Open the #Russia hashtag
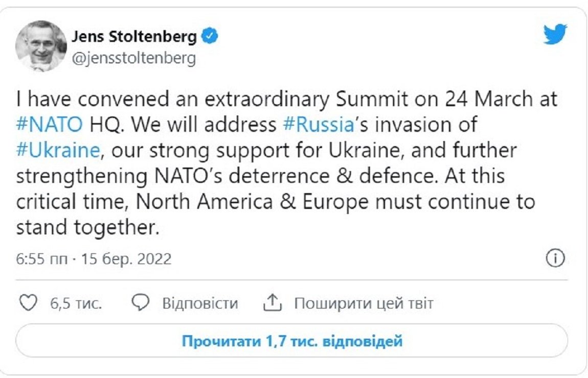This screenshot has width=588, height=378. [318, 125]
